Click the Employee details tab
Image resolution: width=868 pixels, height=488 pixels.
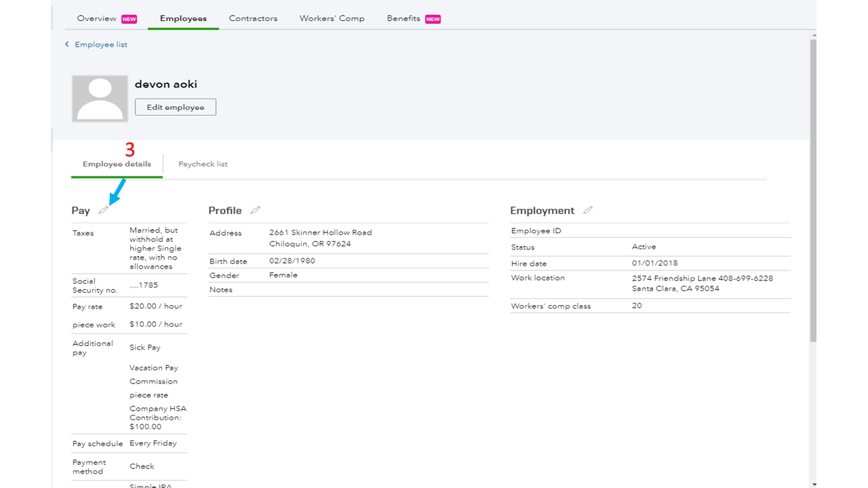[x=116, y=163]
